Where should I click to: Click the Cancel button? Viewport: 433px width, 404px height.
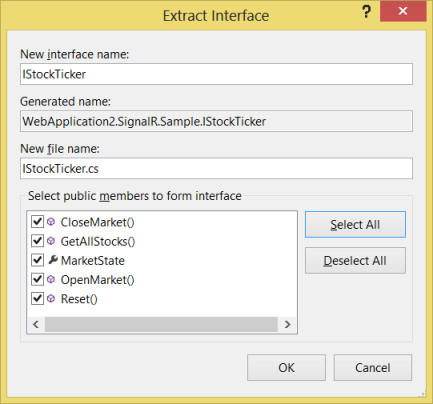[373, 367]
